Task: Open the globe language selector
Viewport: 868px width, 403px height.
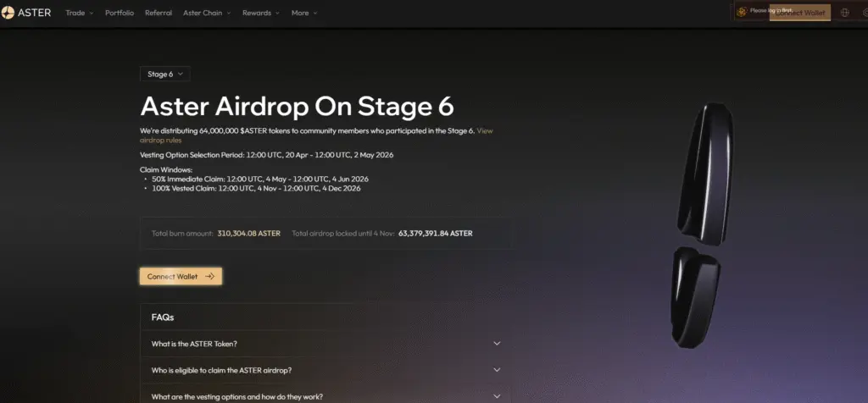Action: (x=845, y=12)
